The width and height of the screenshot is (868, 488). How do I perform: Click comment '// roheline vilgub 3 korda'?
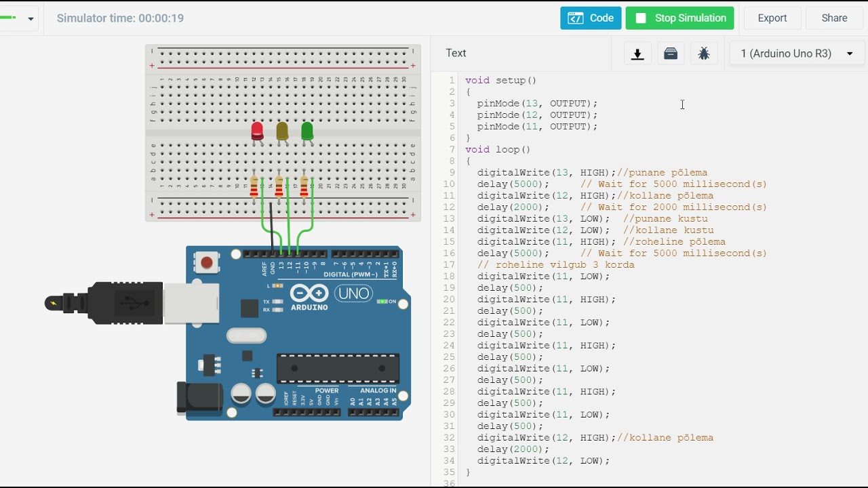pyautogui.click(x=555, y=264)
